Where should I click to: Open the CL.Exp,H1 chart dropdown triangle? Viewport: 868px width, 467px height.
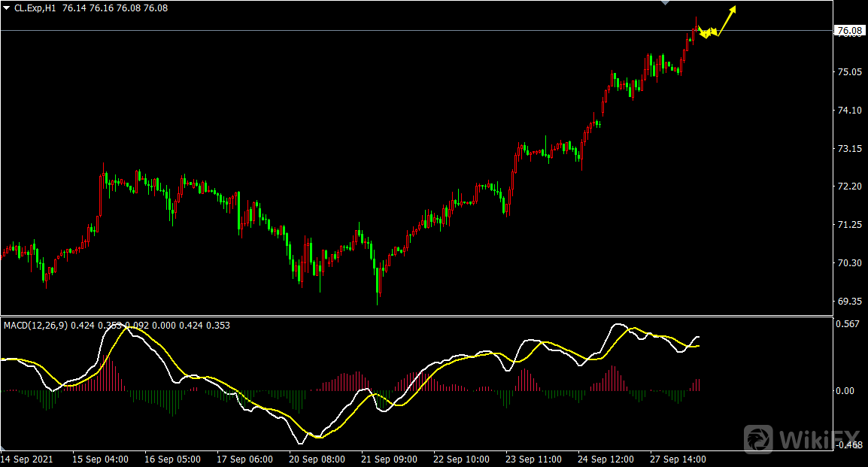pyautogui.click(x=7, y=8)
